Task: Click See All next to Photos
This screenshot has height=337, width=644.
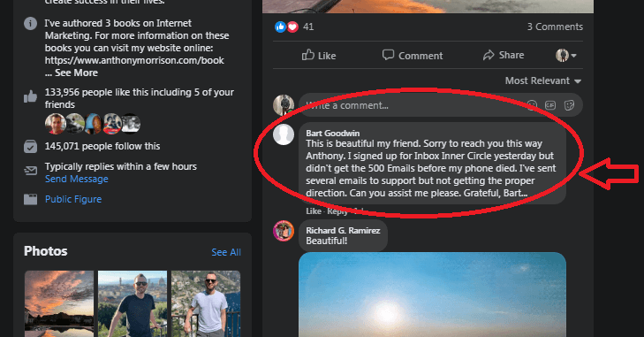Action: 226,252
